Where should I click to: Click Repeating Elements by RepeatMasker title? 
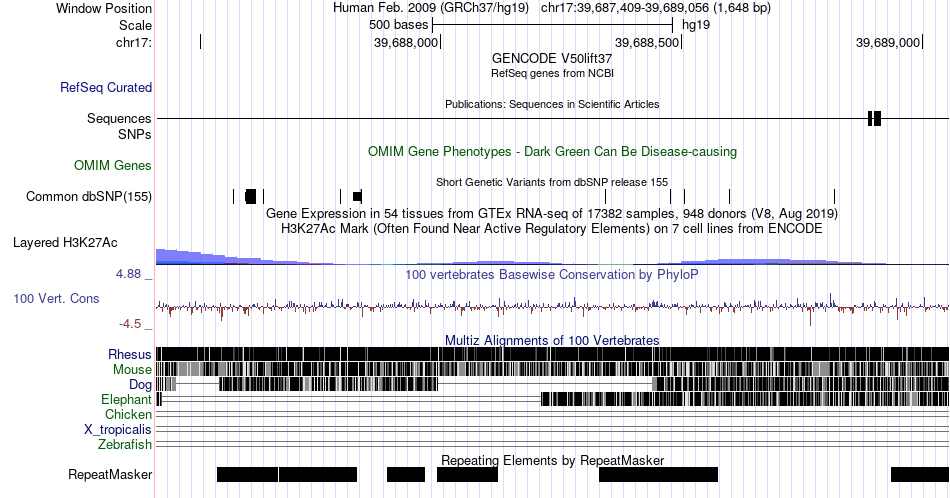(552, 460)
